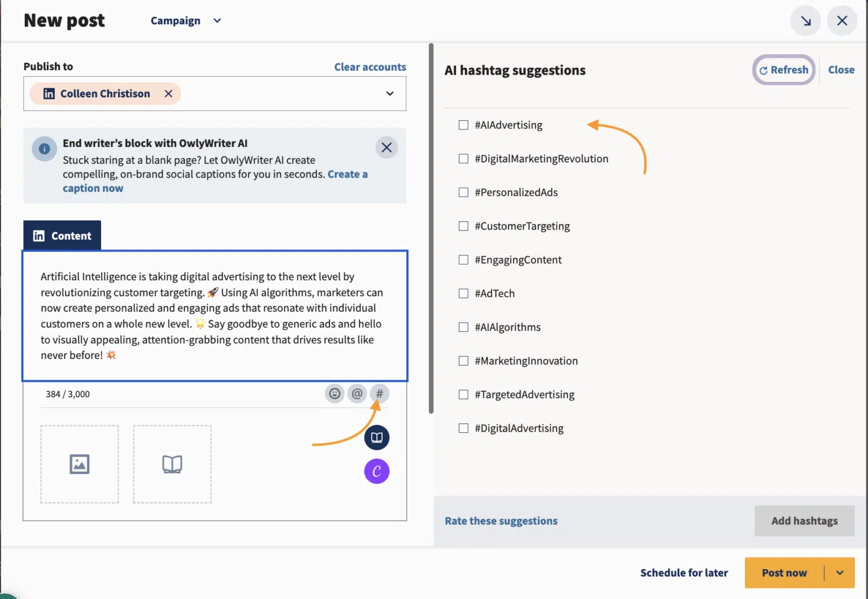Screen dimensions: 868x599
Task: Launch the purple Canva icon
Action: (x=377, y=471)
